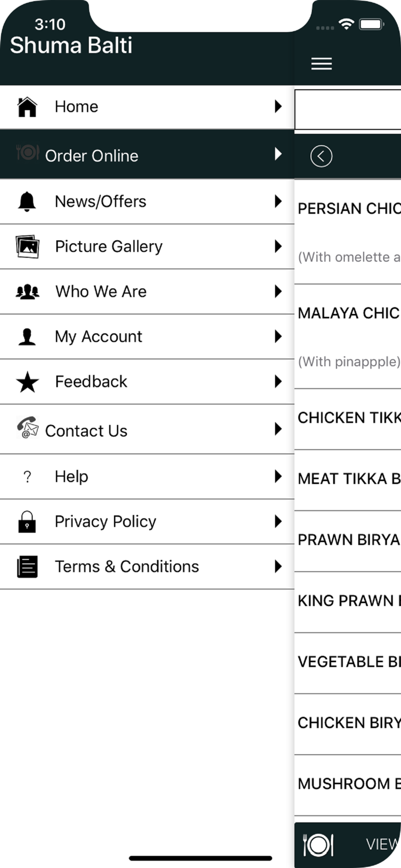Tap the search field above dish list
Image resolution: width=401 pixels, height=868 pixels.
(348, 109)
